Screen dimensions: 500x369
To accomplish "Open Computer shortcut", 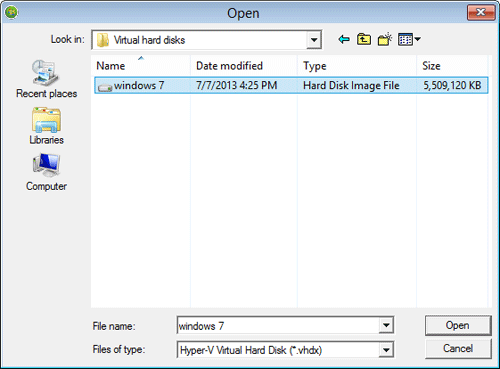I will click(x=46, y=172).
